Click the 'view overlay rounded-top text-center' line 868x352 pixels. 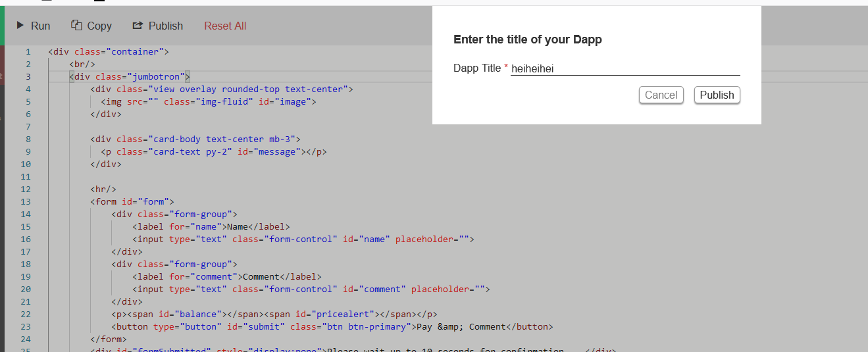222,89
